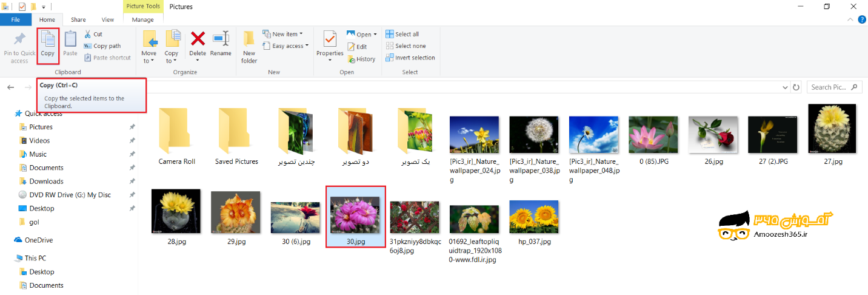868x295 pixels.
Task: Click Select none in the ribbon
Action: [x=406, y=46]
